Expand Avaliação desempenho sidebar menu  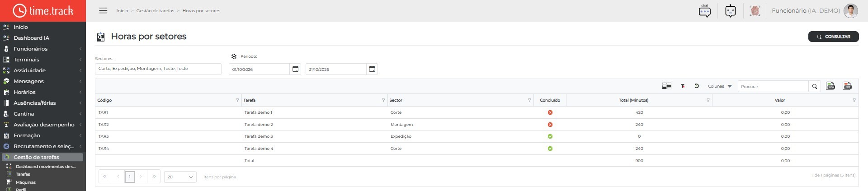(x=43, y=125)
